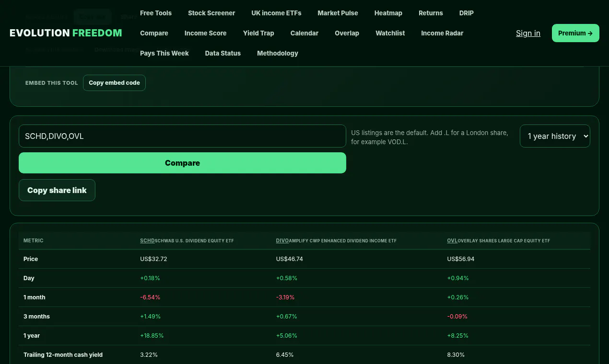
Task: Select OVL Day change +0.94%
Action: click(458, 278)
